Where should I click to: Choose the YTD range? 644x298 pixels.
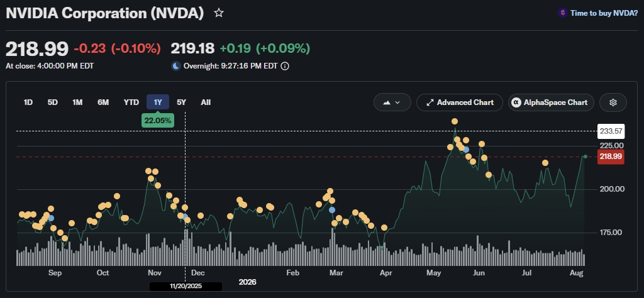pyautogui.click(x=131, y=102)
